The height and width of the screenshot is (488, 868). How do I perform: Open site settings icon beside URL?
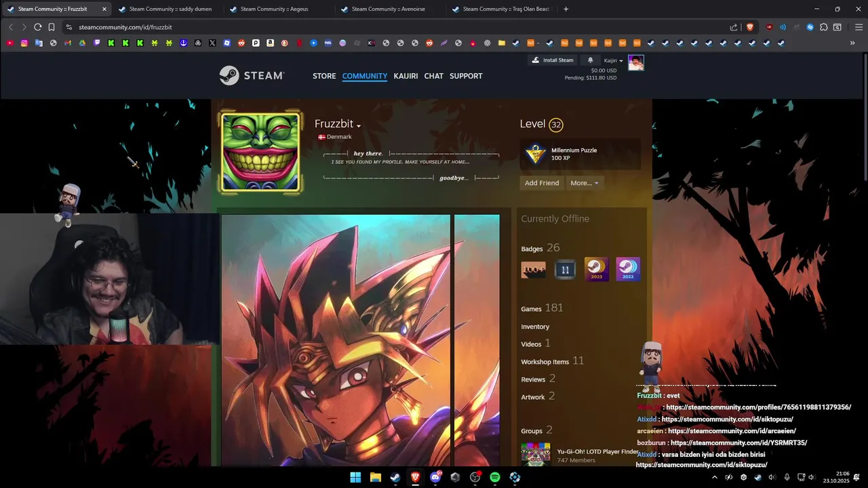(x=68, y=27)
